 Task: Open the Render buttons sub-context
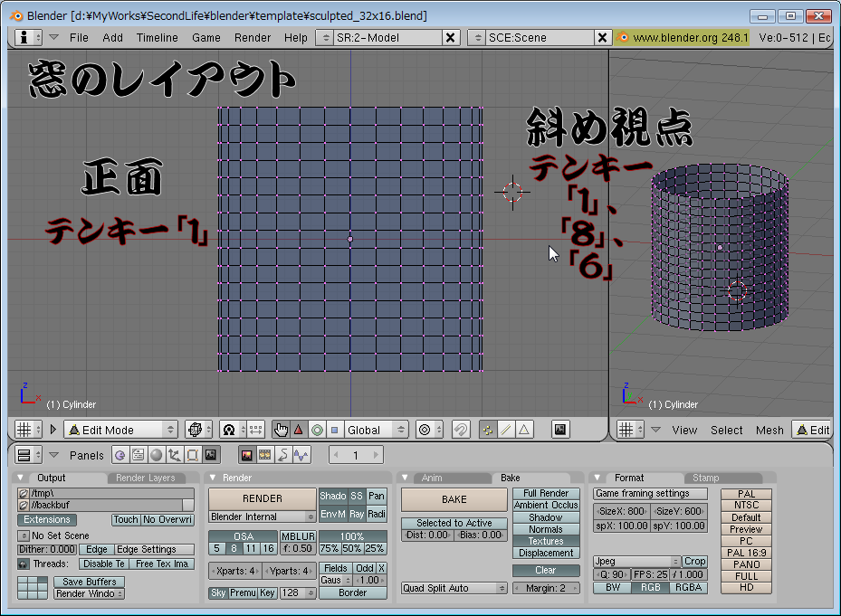[247, 455]
